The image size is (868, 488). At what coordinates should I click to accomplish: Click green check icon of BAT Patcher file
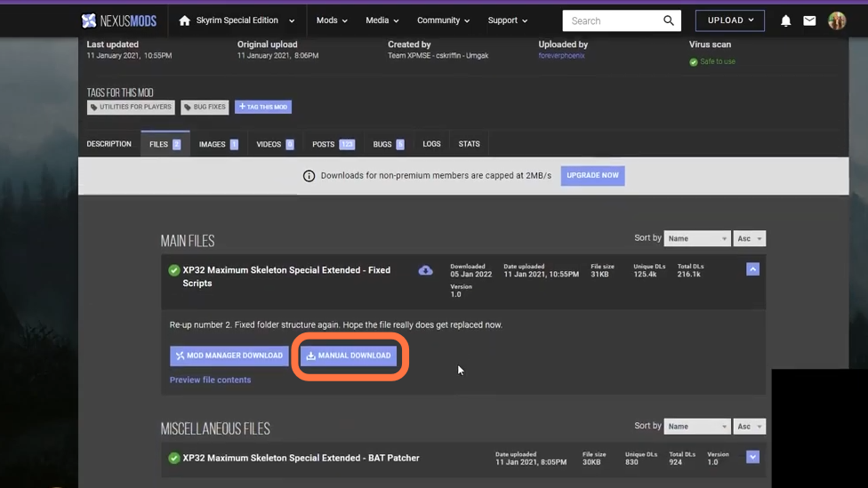(x=173, y=458)
